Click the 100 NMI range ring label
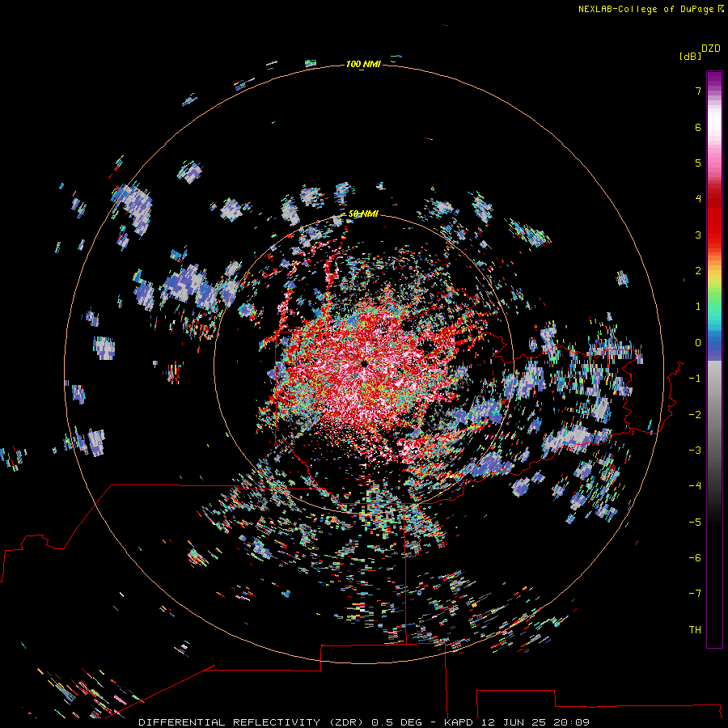This screenshot has height=728, width=728. tap(363, 64)
